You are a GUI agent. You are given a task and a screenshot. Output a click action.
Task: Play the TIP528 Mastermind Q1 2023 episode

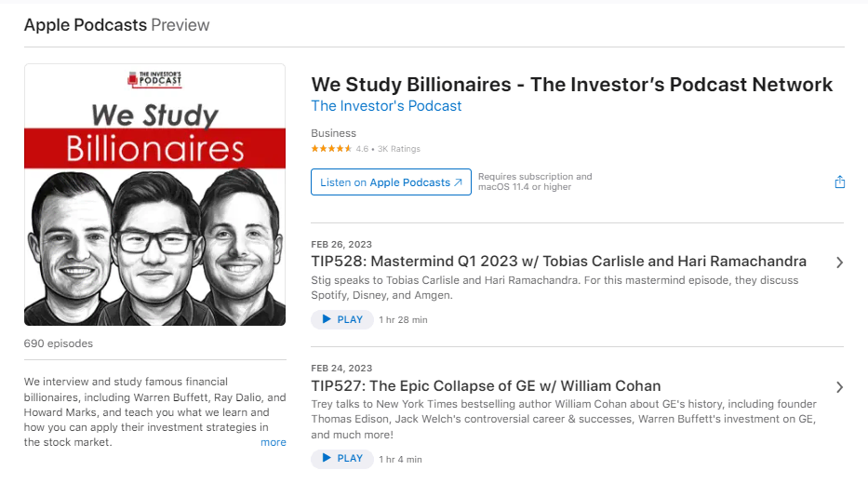[341, 319]
